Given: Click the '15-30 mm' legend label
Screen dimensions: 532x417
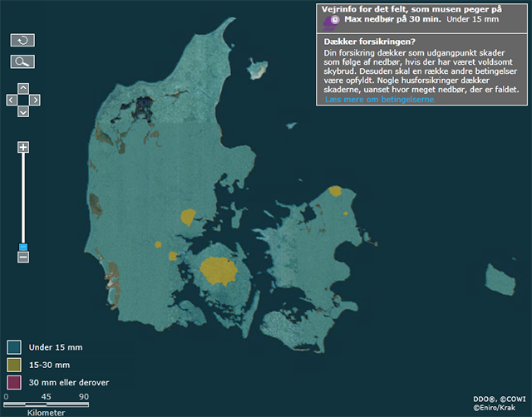Looking at the screenshot, I should click(x=49, y=365).
